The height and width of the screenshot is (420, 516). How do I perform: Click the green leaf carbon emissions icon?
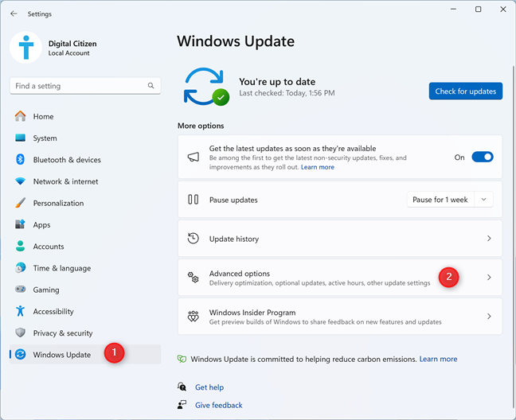(x=182, y=359)
